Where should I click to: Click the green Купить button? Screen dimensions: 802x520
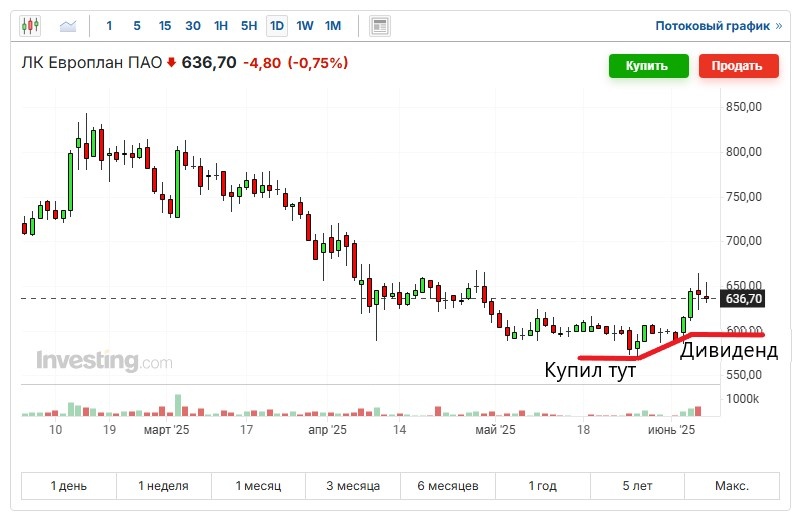coord(649,66)
